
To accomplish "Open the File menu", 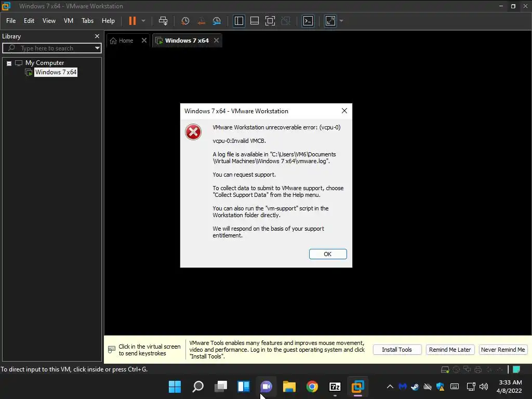I will tap(11, 21).
